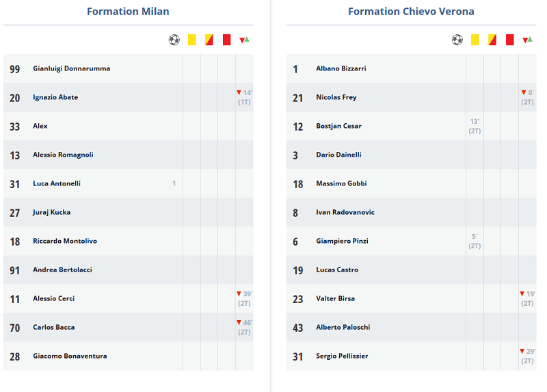This screenshot has width=547, height=392.
Task: Click Ignazio Abate's substitution-off marker at 14'
Action: [244, 97]
